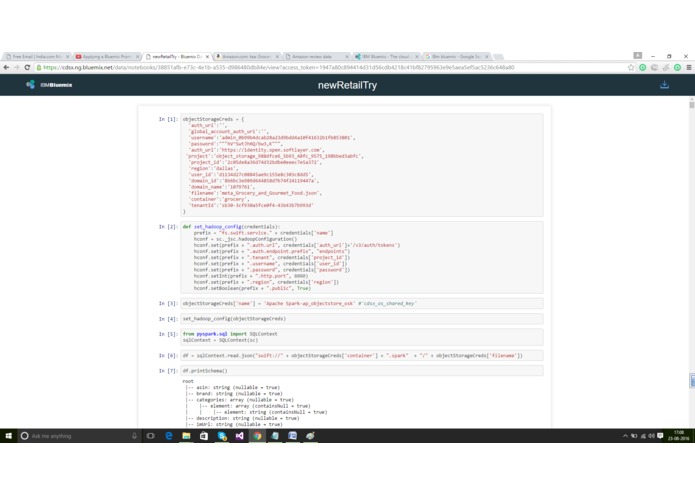Switch to the Amazon.com Grocery tab
This screenshot has height=494, width=695.
246,57
